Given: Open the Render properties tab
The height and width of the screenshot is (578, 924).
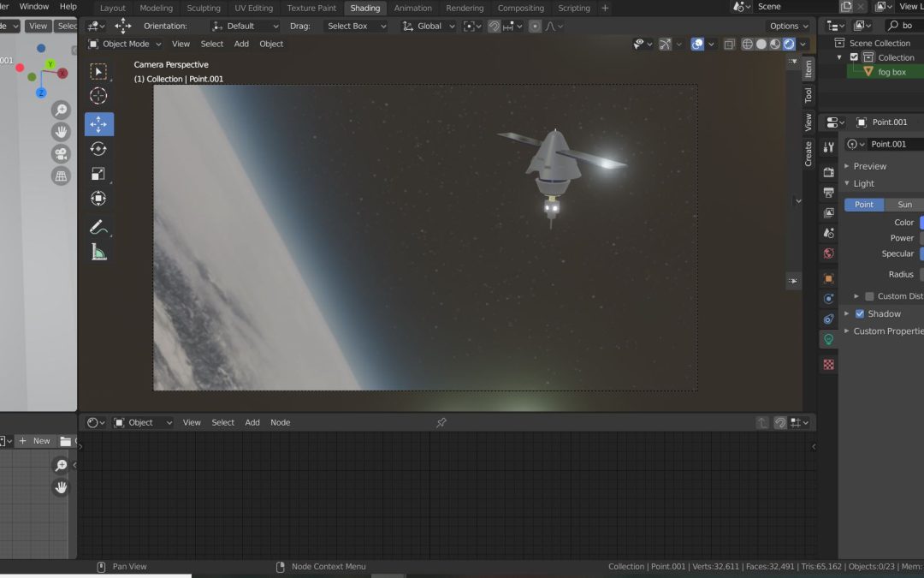Looking at the screenshot, I should click(828, 171).
